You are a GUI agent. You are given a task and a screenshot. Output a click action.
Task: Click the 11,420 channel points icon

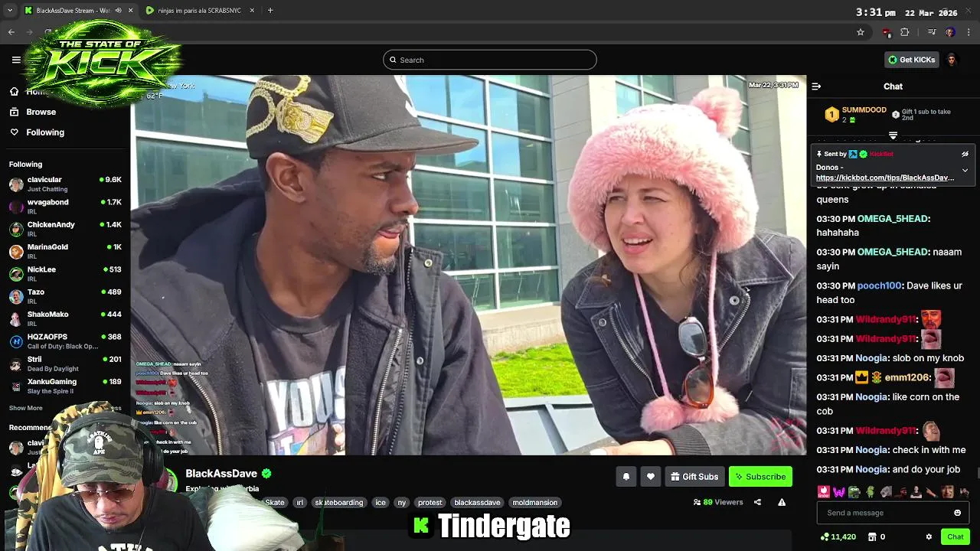824,537
